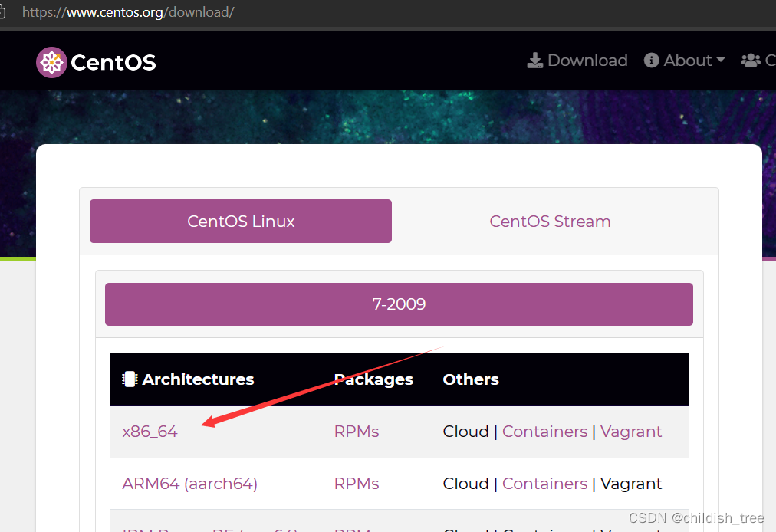Open Containers link in x86_64 row
The image size is (776, 532).
pyautogui.click(x=545, y=432)
